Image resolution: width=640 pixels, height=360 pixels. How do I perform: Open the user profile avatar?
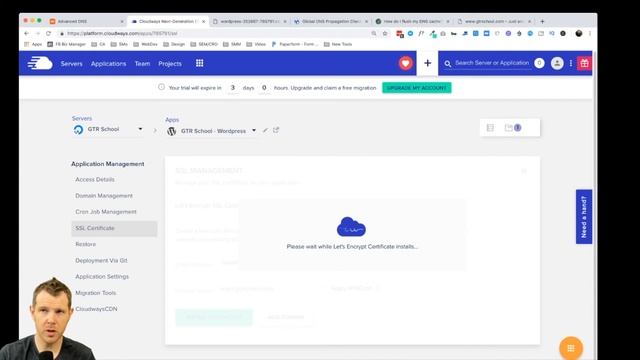coord(557,63)
